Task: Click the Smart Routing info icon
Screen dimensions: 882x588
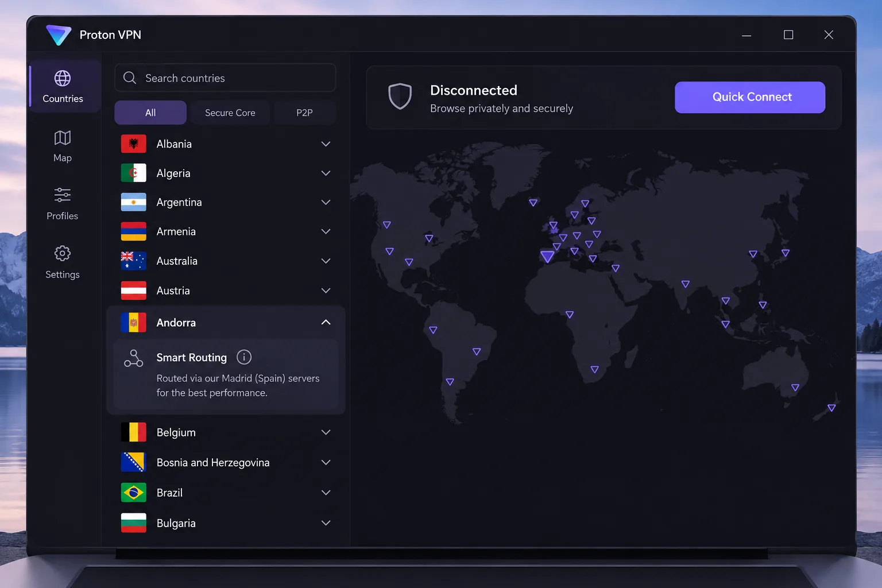Action: pyautogui.click(x=244, y=357)
